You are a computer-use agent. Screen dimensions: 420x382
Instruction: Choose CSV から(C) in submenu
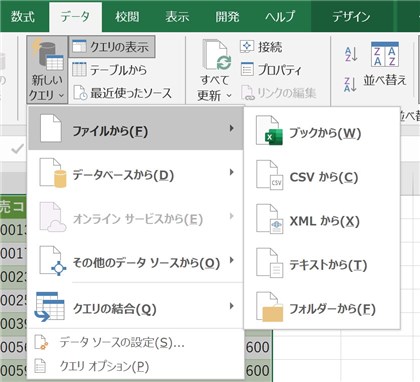(324, 177)
